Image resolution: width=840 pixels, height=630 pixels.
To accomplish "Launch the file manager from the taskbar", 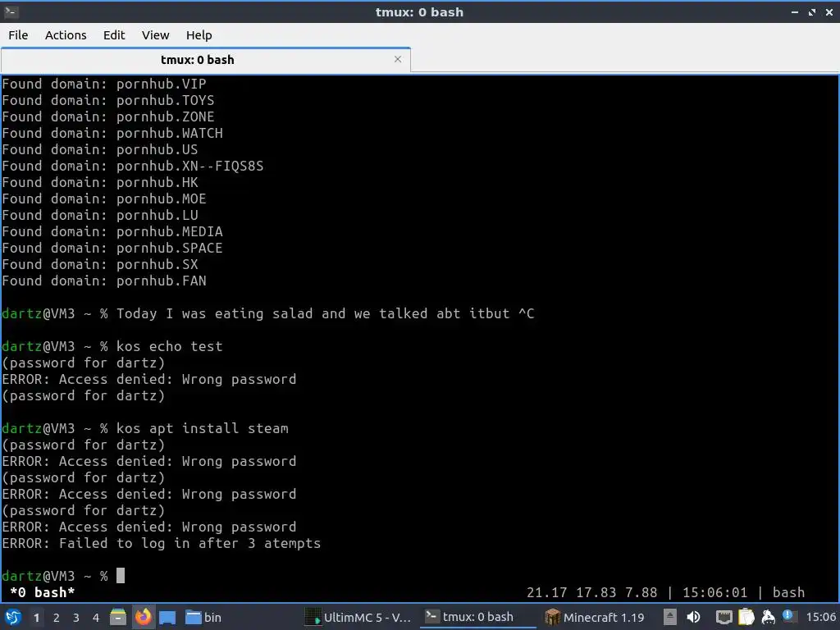I will [118, 617].
